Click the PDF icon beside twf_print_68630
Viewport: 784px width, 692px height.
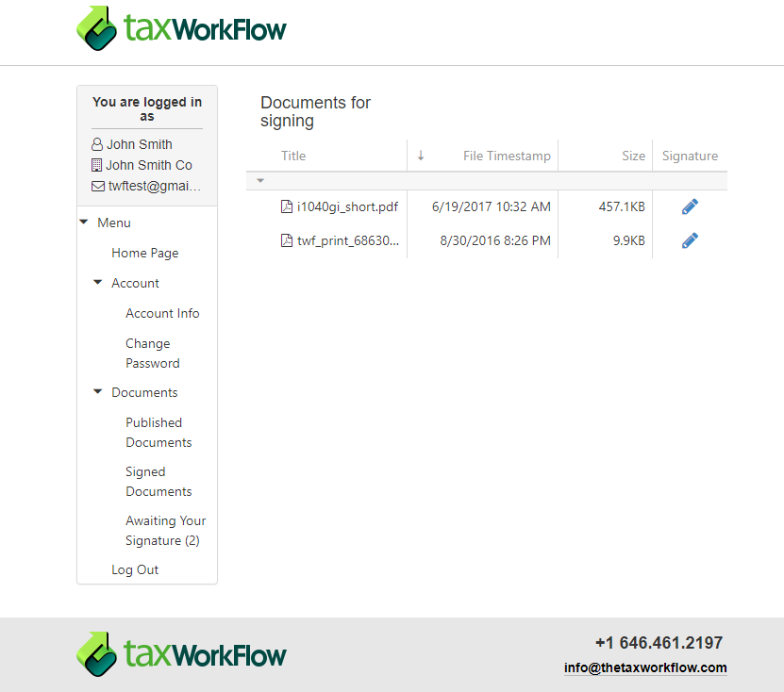pos(287,240)
